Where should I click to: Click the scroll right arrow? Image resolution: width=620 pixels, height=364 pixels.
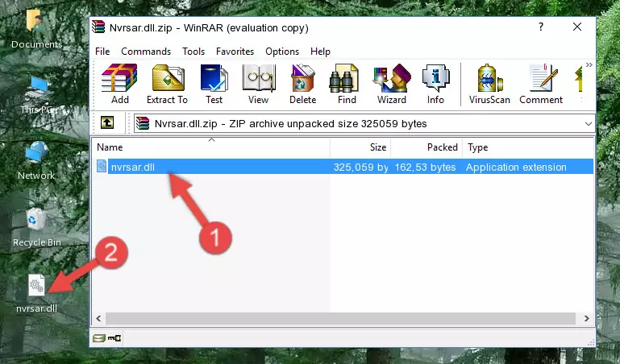pyautogui.click(x=586, y=318)
